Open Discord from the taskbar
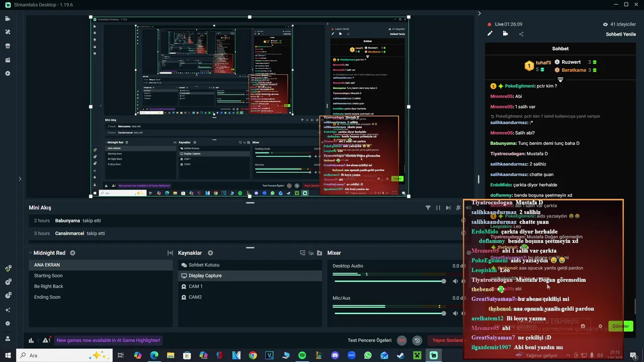The height and width of the screenshot is (362, 644). coord(335,355)
